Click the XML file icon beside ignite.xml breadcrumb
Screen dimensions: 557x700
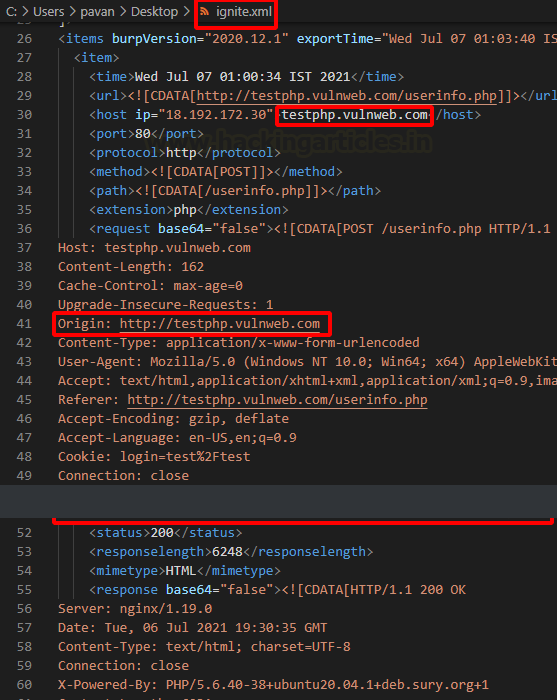point(205,12)
